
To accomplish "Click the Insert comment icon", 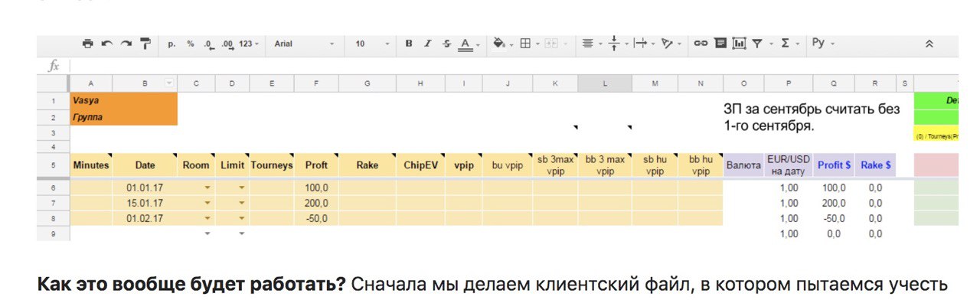I will coord(720,44).
